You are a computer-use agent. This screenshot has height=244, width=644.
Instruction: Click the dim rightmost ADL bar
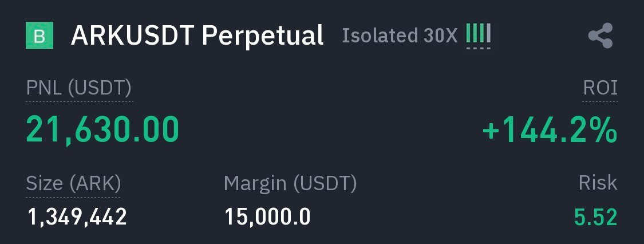pos(488,34)
